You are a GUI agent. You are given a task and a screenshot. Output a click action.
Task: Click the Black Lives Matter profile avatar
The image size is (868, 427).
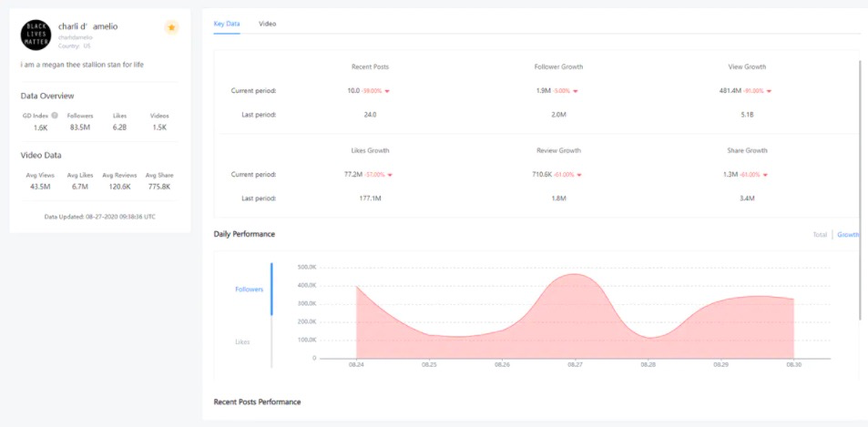(36, 35)
